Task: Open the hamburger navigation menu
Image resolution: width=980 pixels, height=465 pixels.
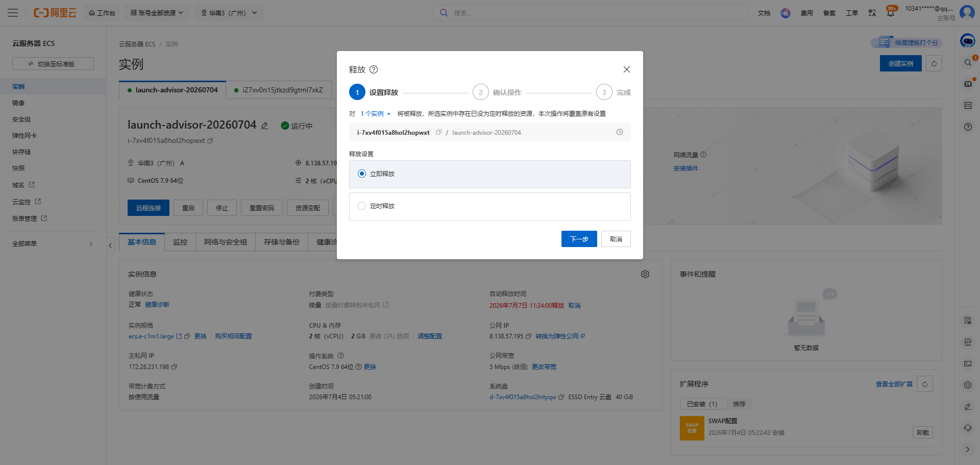Action: [13, 13]
